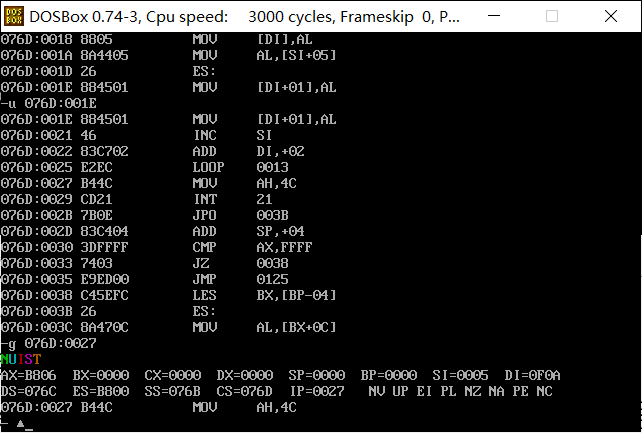Click the UP direction flag

(400, 391)
